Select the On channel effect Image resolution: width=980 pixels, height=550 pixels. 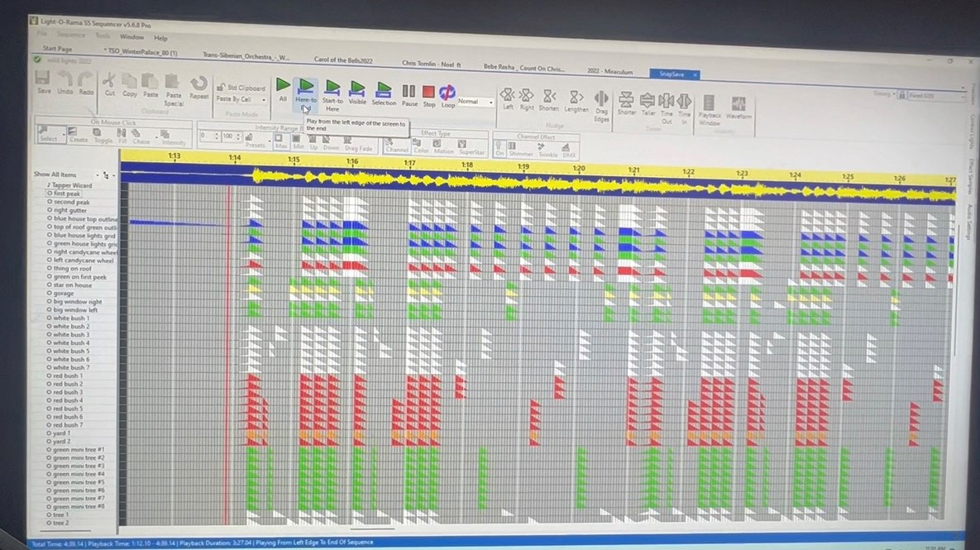tap(500, 149)
